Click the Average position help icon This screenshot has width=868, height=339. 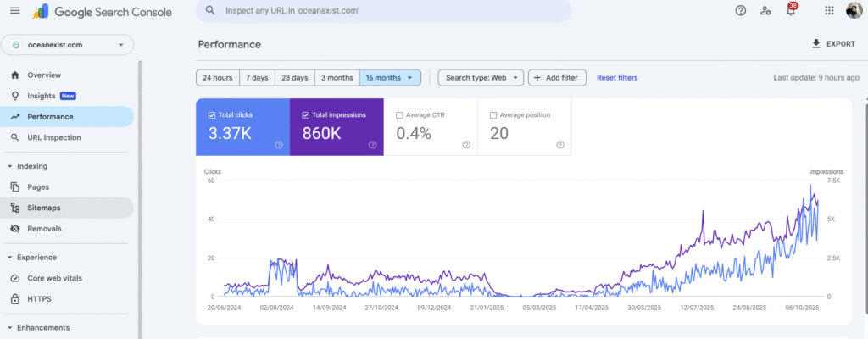(560, 145)
